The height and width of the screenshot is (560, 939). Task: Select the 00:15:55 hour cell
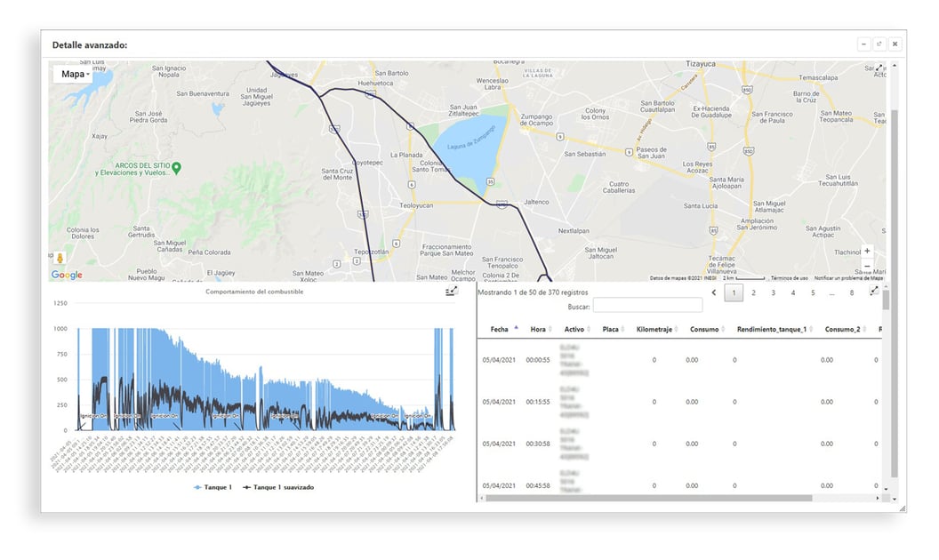[x=538, y=402]
